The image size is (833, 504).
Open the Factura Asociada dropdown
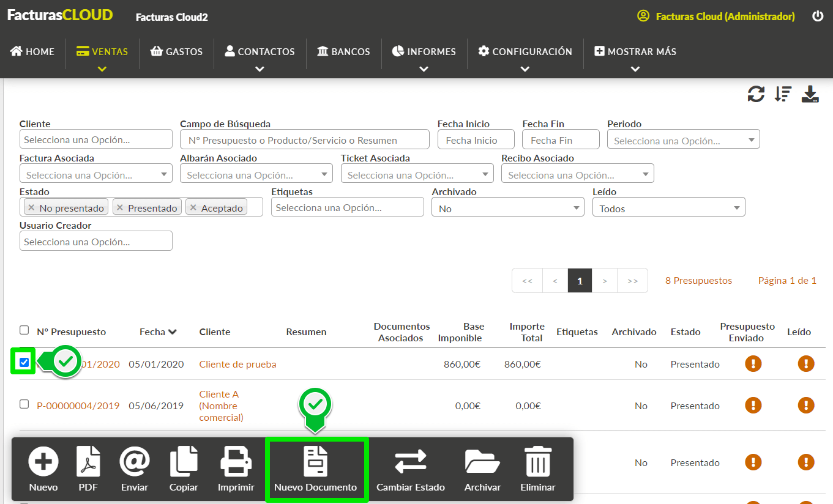tap(96, 174)
